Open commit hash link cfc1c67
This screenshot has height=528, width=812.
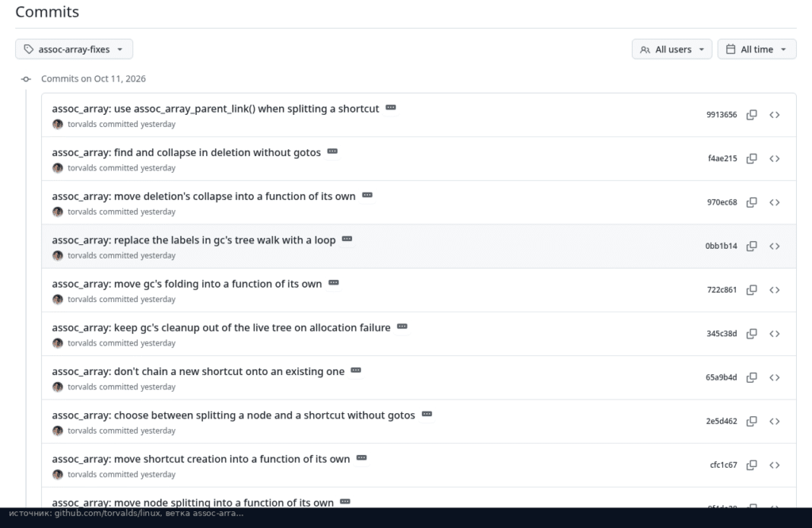click(723, 465)
